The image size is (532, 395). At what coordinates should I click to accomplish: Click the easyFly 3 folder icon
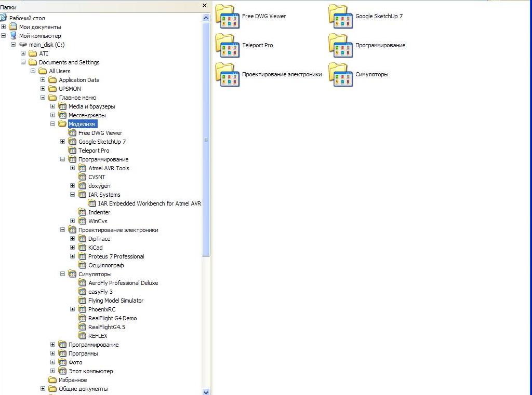coord(82,291)
